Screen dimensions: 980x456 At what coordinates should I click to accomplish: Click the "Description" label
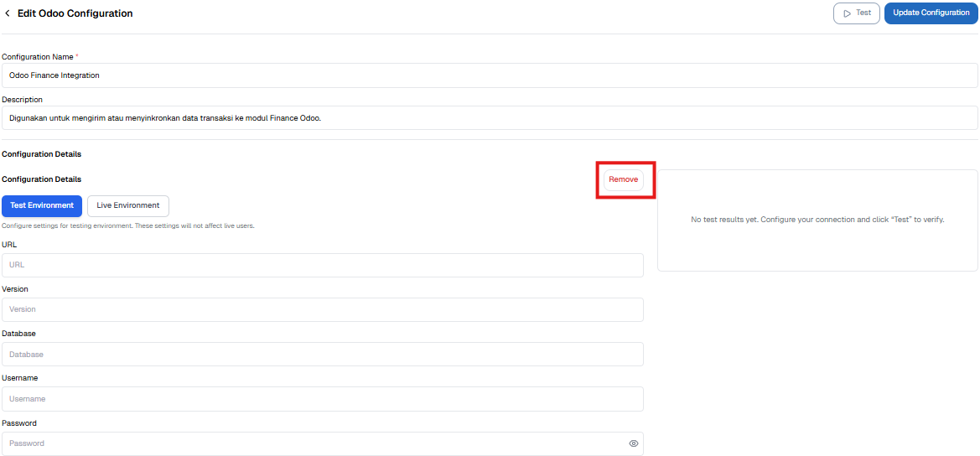pyautogui.click(x=23, y=99)
